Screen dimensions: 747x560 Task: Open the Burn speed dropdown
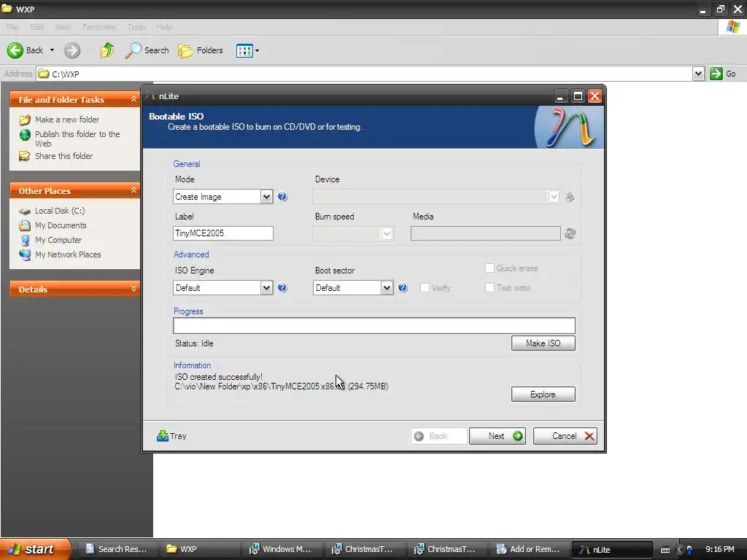[x=387, y=233]
